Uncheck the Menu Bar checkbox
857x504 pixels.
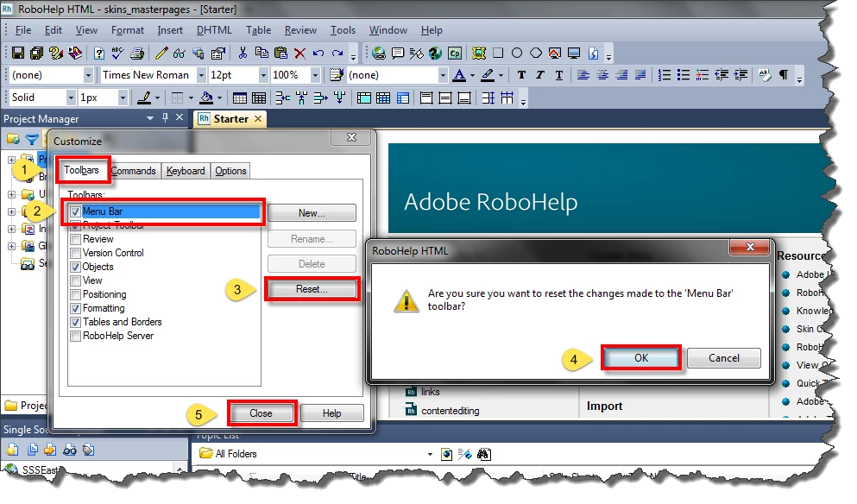coord(75,211)
